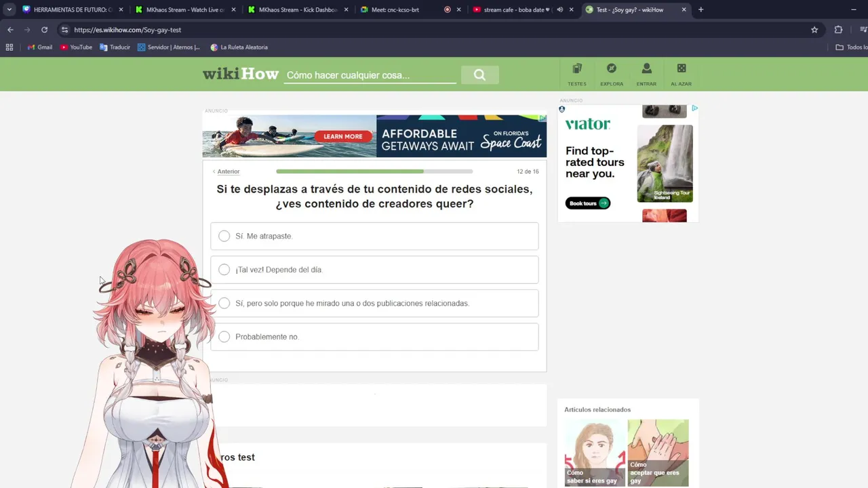
Task: Open the Testes section icon
Action: click(577, 68)
